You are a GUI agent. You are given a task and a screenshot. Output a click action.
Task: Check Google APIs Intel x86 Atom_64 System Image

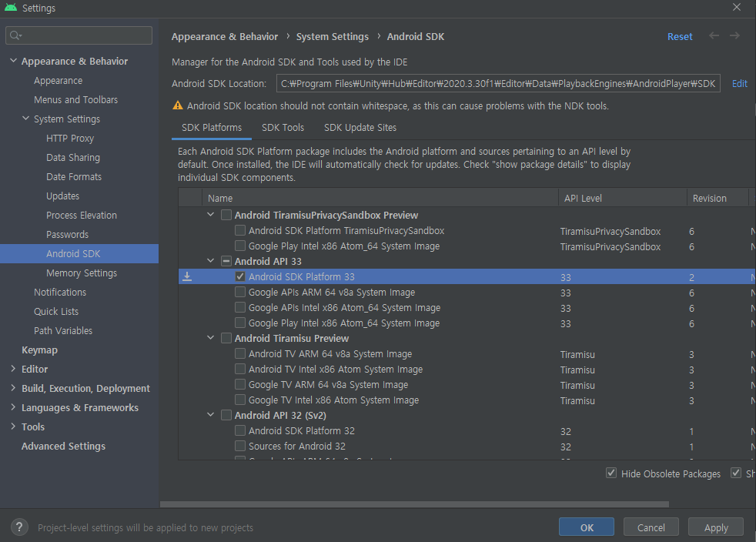coord(240,308)
